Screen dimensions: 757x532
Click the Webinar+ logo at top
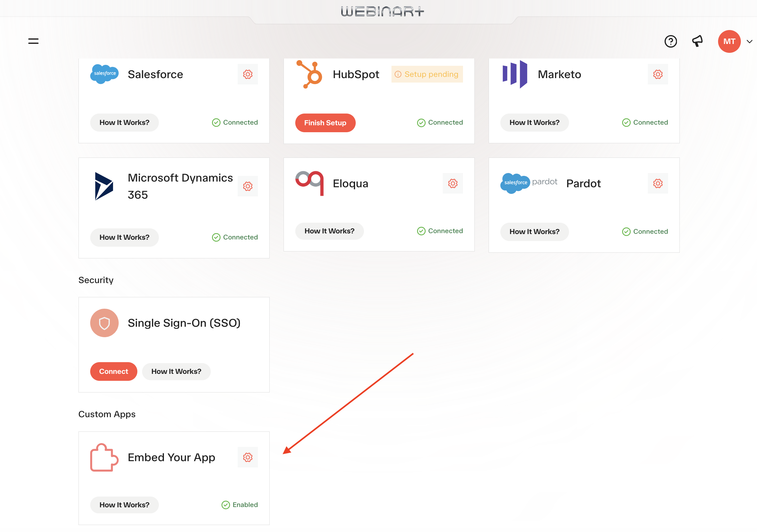[x=383, y=11]
